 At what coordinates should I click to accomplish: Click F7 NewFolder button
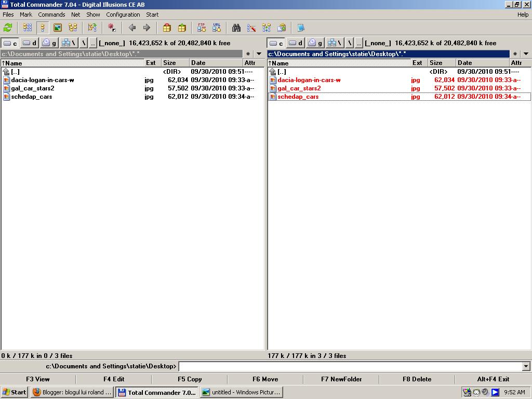341,379
